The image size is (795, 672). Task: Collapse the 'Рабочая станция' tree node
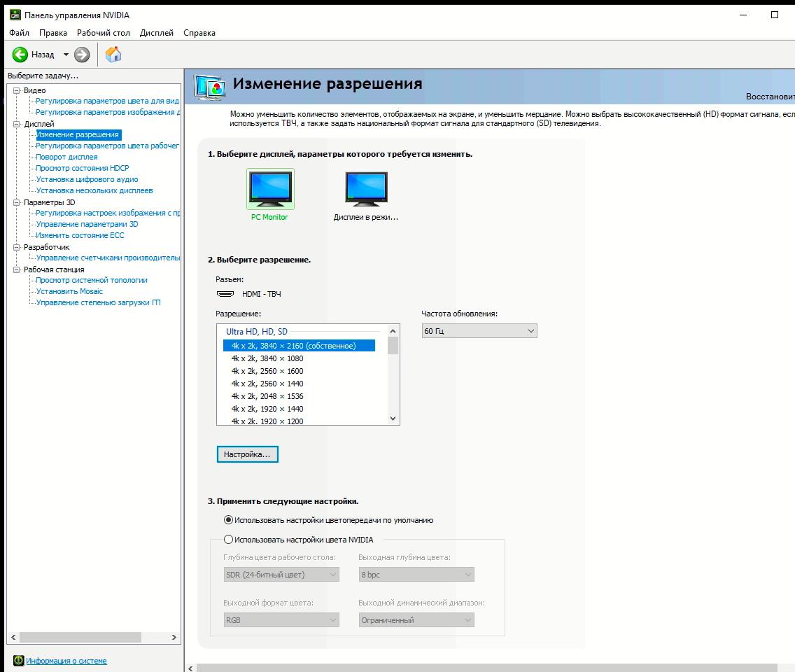(x=16, y=269)
